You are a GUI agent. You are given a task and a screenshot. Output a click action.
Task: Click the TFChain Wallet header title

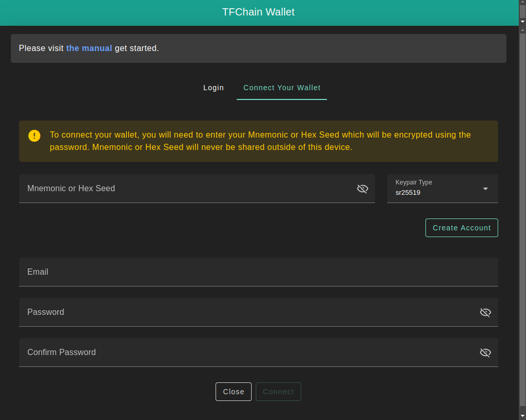(258, 12)
